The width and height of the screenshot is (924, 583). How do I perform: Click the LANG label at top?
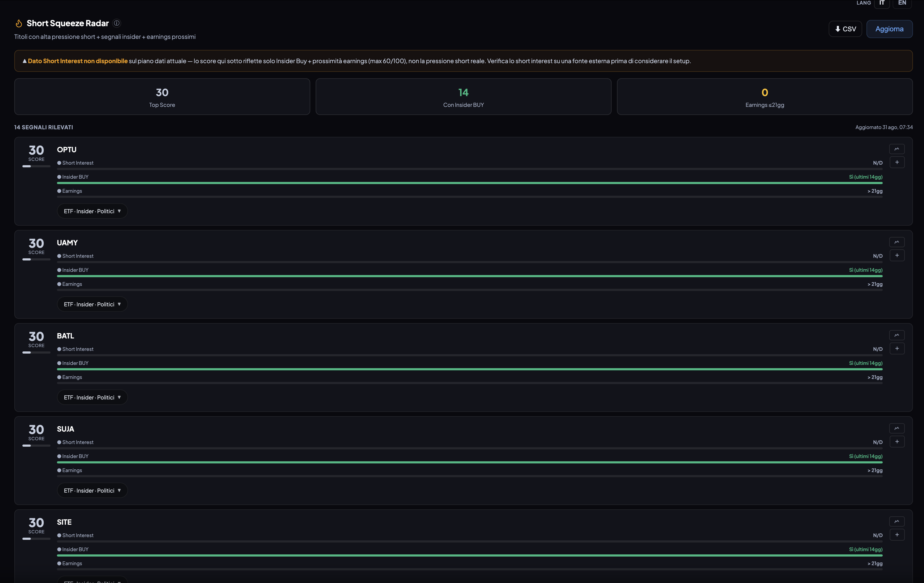(863, 3)
